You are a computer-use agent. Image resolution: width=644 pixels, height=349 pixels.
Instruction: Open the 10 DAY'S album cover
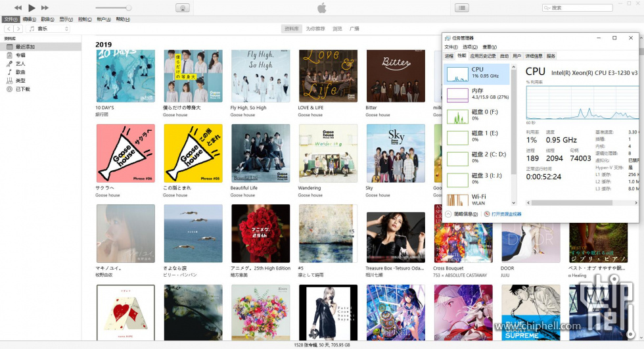126,76
